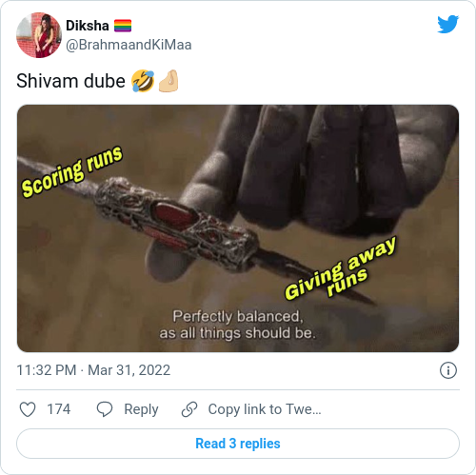Open the tweet info circle icon
The width and height of the screenshot is (476, 475).
(x=448, y=370)
